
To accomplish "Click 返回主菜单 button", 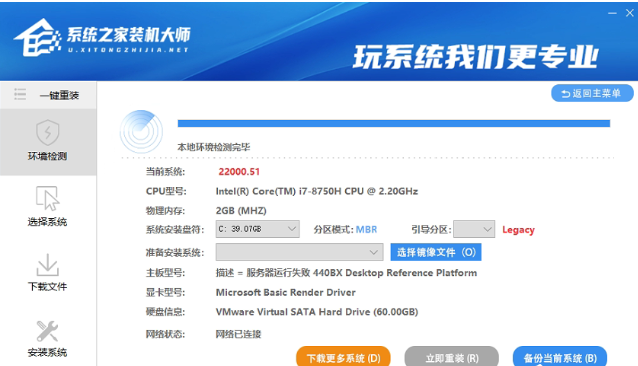I will pyautogui.click(x=592, y=94).
